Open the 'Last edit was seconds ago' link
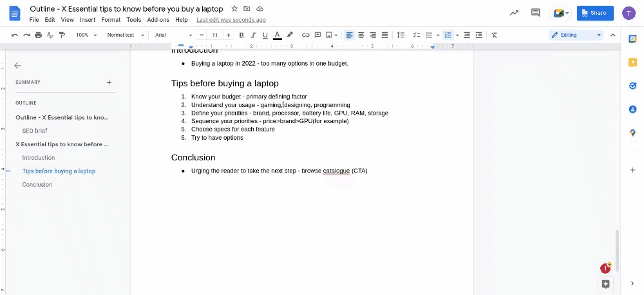The height and width of the screenshot is (295, 644). pyautogui.click(x=231, y=20)
